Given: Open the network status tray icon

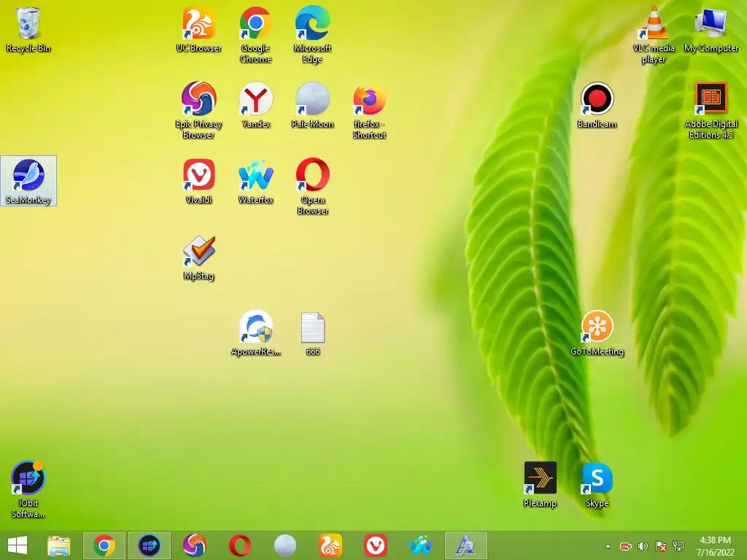Looking at the screenshot, I should [x=678, y=546].
